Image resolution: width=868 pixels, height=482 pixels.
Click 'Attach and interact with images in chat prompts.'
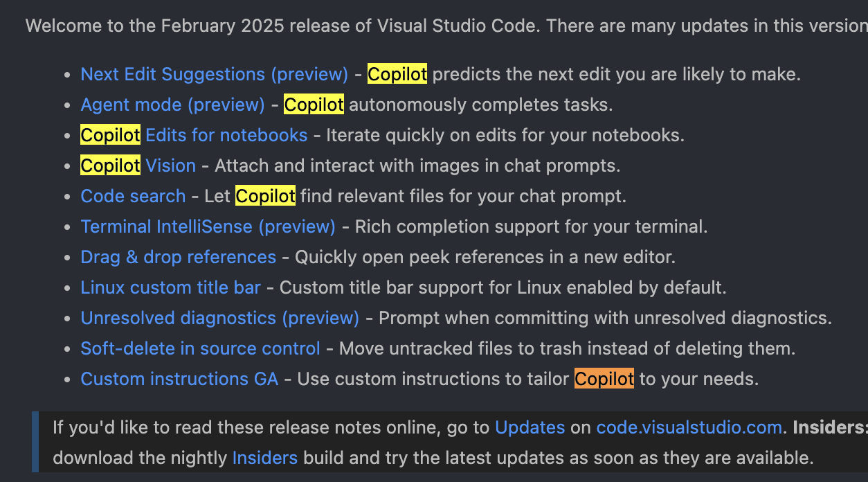418,166
